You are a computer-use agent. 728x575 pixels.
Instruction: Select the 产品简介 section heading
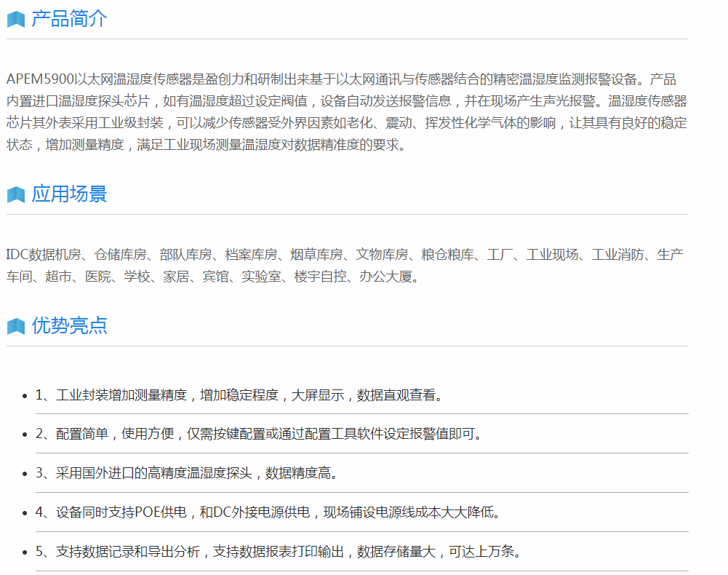[69, 19]
